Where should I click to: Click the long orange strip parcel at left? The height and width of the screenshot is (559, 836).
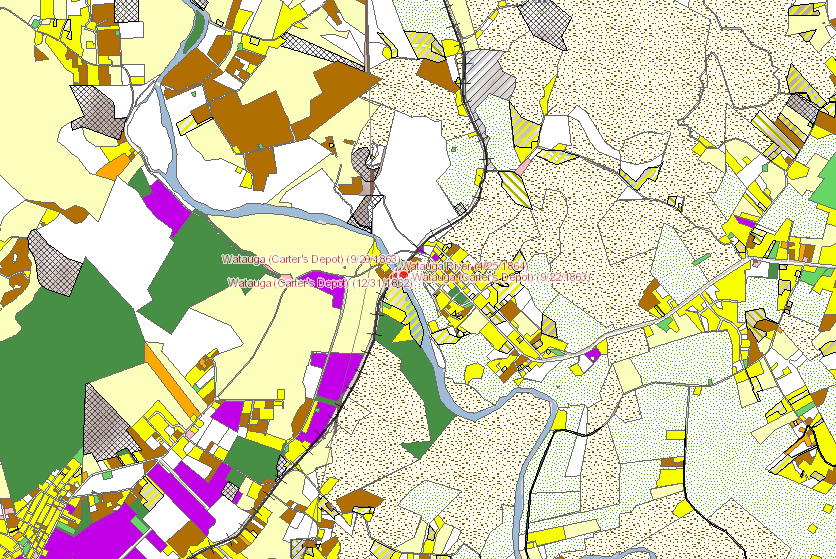[172, 380]
